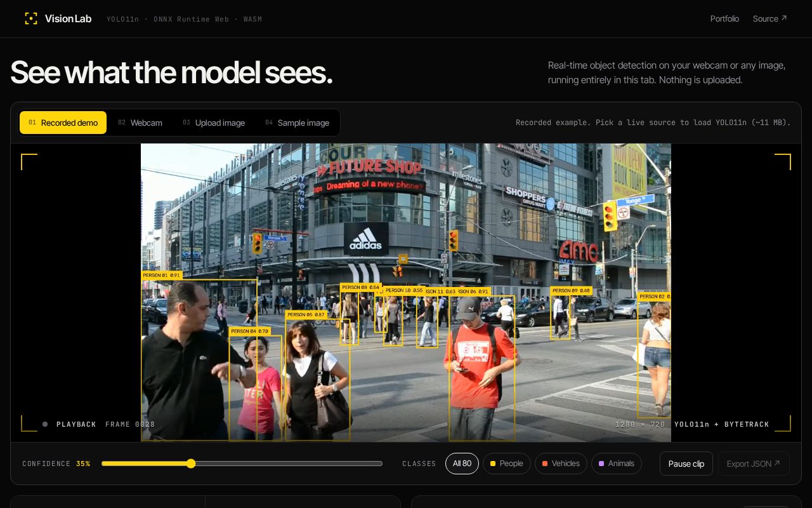The width and height of the screenshot is (812, 508).
Task: Pause the recorded clip
Action: point(686,464)
